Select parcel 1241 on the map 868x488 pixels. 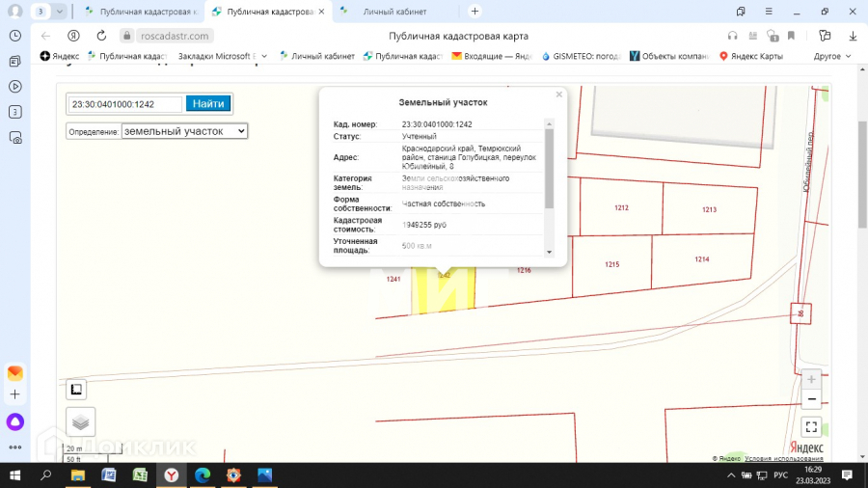(x=393, y=280)
